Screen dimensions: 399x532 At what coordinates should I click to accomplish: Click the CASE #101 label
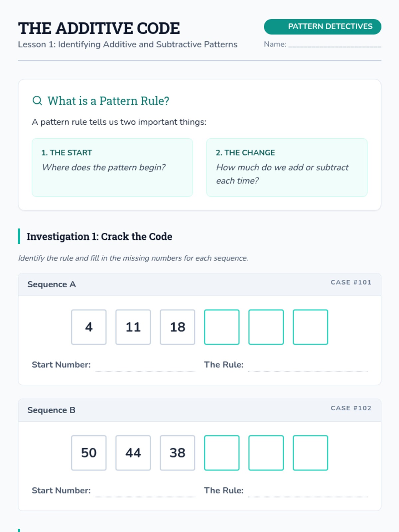[351, 282]
